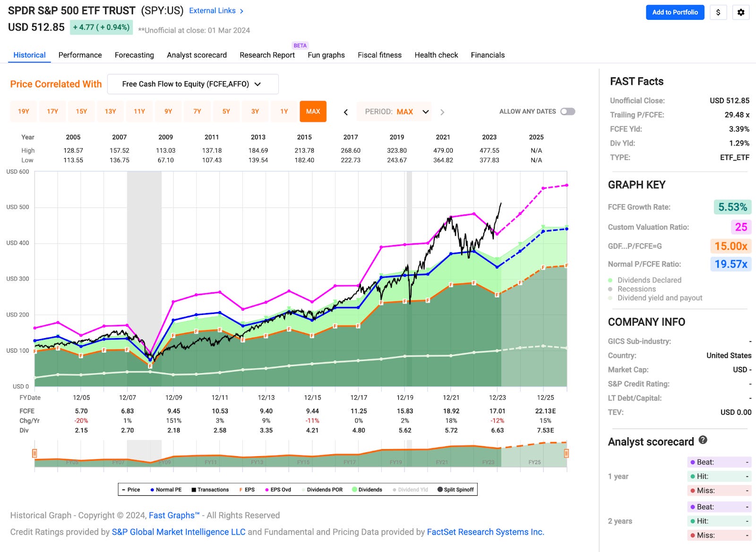Open the Analyst scorecard tab

[197, 55]
